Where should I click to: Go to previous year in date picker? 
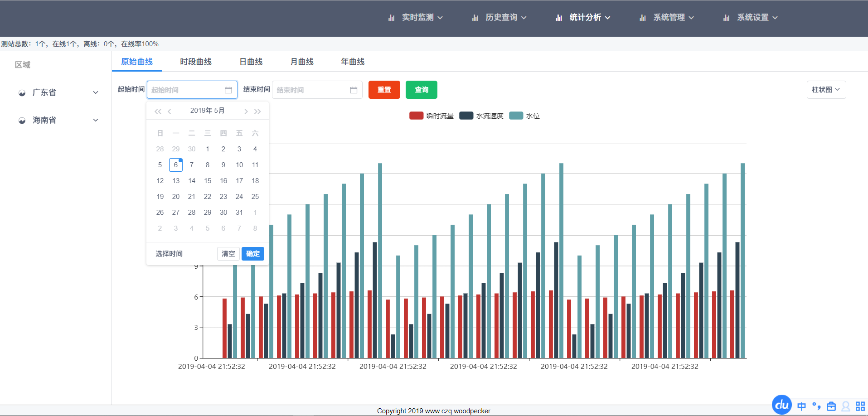click(158, 111)
